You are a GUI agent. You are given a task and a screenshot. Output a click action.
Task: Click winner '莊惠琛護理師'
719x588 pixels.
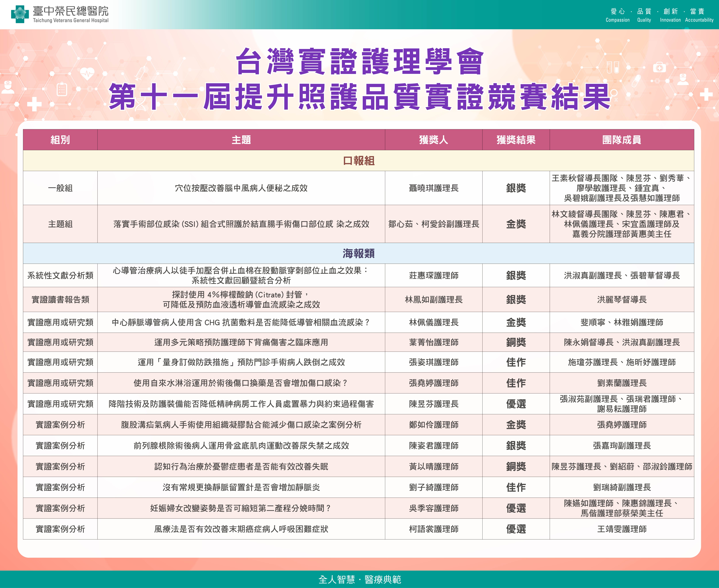[x=434, y=275]
